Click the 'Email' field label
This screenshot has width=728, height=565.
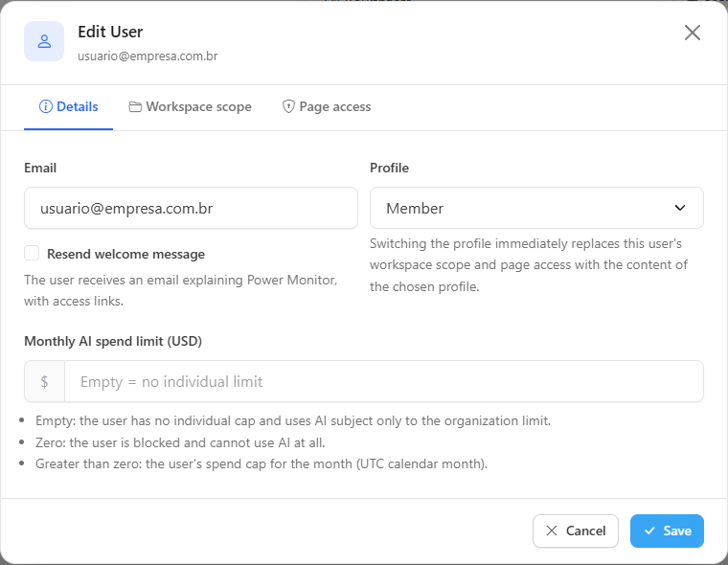[x=40, y=168]
